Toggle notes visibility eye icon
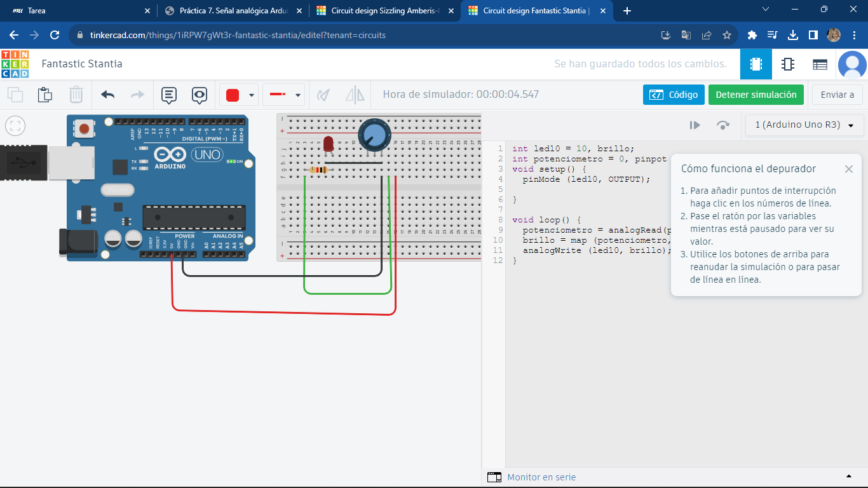 [x=200, y=95]
